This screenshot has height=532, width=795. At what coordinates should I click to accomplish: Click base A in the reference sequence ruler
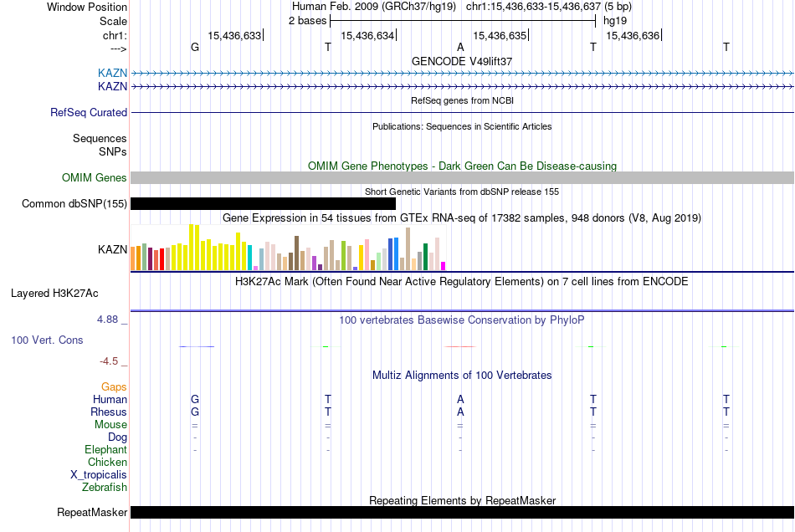[x=460, y=47]
